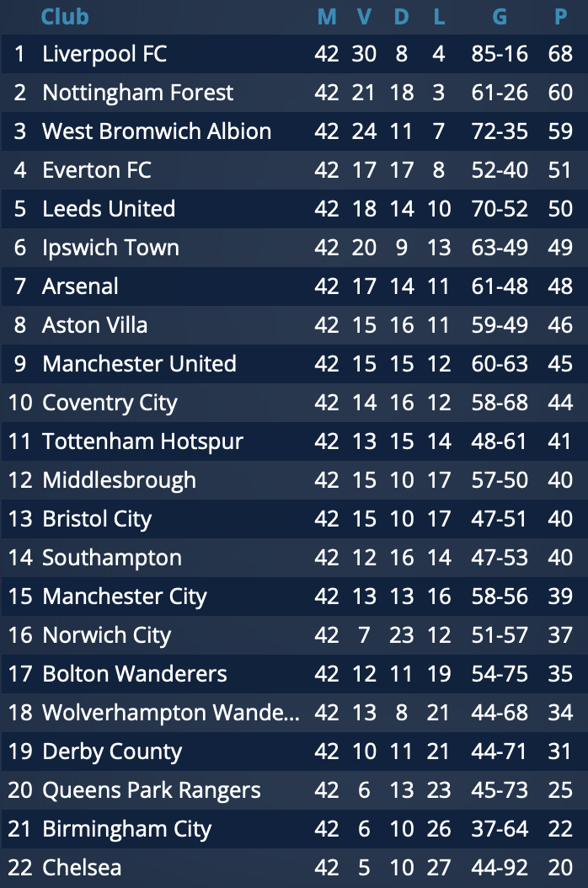Select the Ipswich Town row name
This screenshot has height=888, width=588.
(x=110, y=248)
